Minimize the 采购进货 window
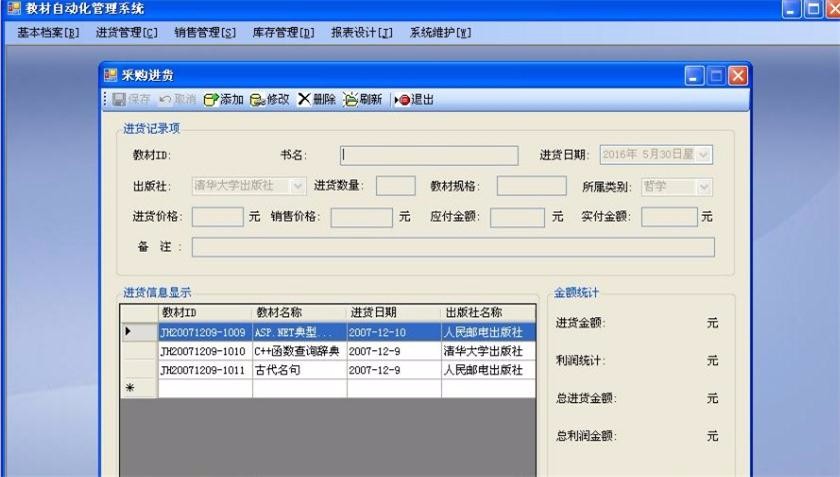Image resolution: width=840 pixels, height=477 pixels. (x=694, y=76)
